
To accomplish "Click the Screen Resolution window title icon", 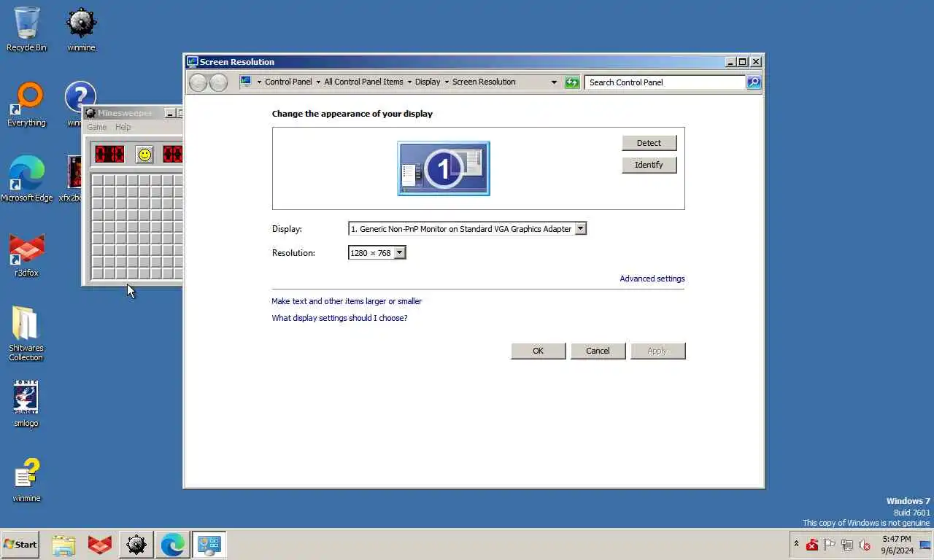I will click(x=192, y=62).
